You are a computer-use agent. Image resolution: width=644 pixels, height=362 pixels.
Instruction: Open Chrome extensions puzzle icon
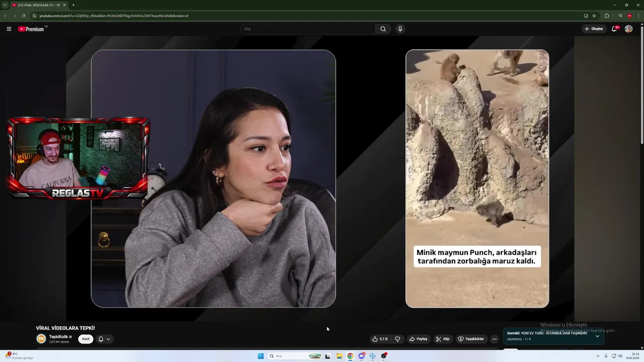pyautogui.click(x=607, y=16)
